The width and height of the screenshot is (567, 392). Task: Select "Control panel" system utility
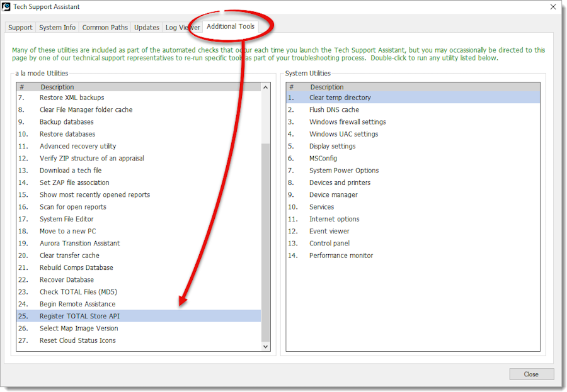413,244
